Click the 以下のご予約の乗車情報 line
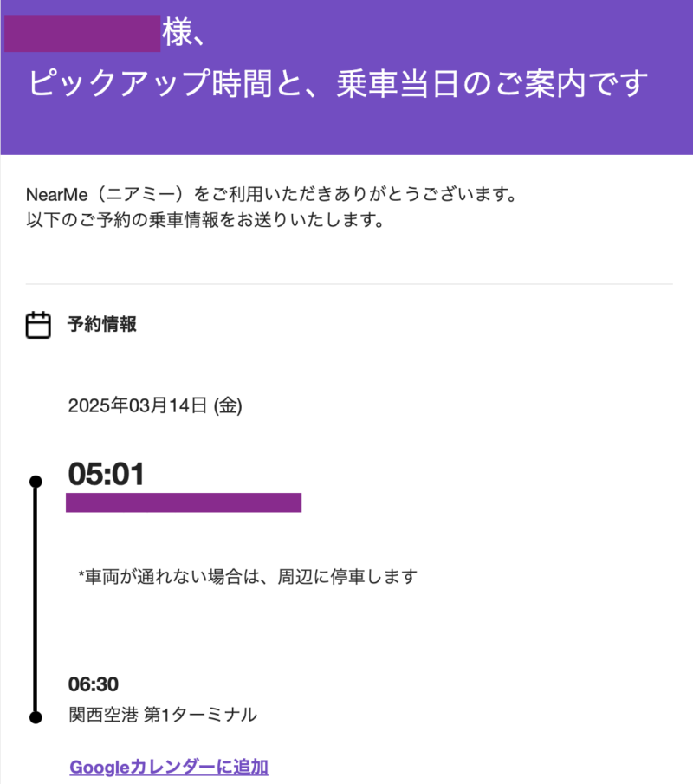Viewport: 693px width, 784px height. 205,219
